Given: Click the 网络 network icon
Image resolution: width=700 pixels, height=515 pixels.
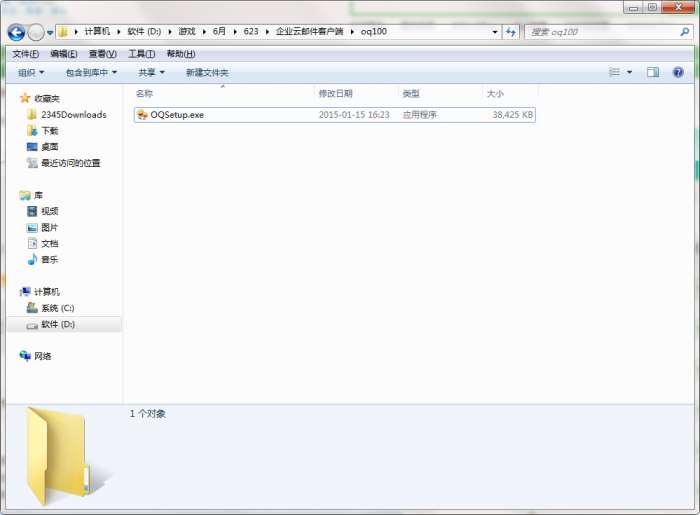Looking at the screenshot, I should tap(25, 356).
